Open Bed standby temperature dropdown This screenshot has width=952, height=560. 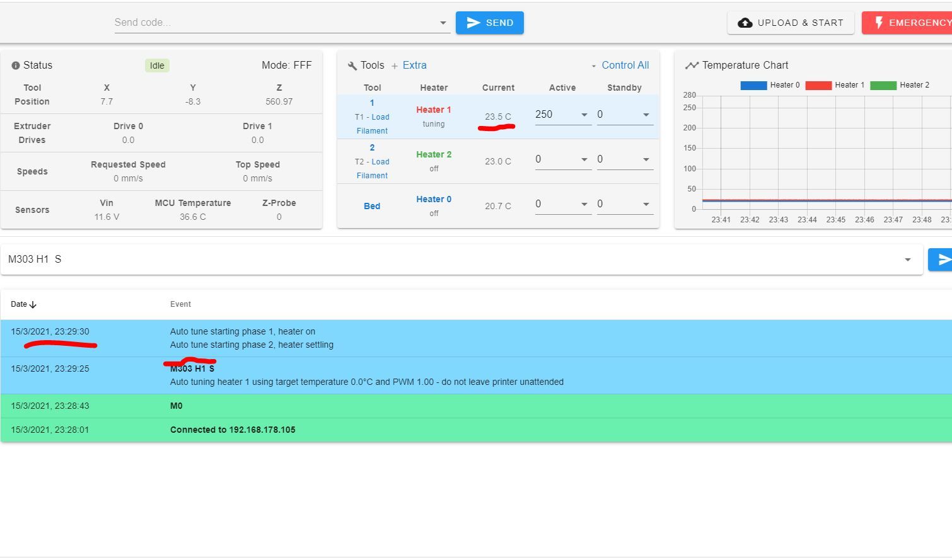click(646, 204)
